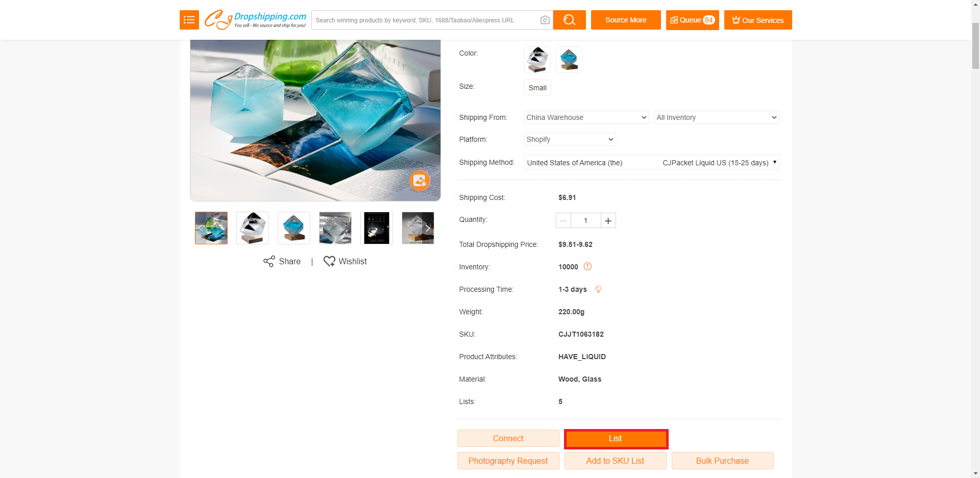Choose the clear white color variant swatch
The width and height of the screenshot is (980, 478).
coord(537,60)
